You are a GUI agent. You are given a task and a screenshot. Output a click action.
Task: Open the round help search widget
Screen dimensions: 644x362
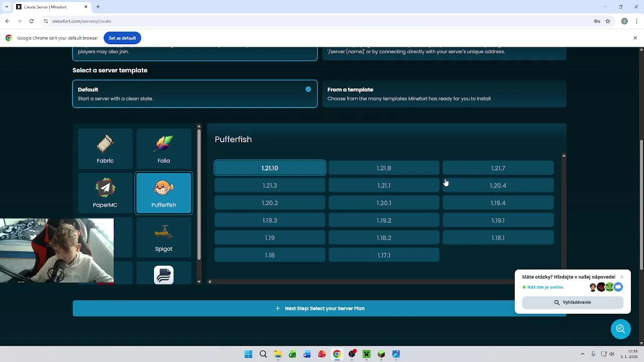[x=620, y=329]
